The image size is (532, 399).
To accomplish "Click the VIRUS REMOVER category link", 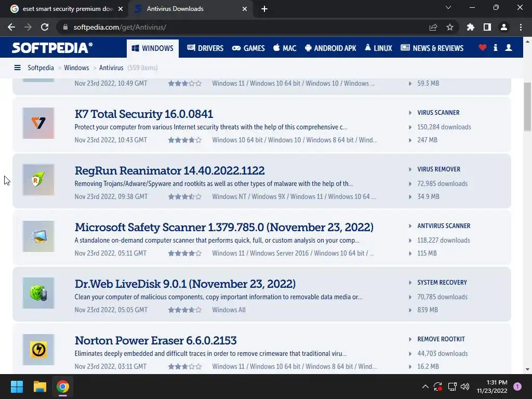I will (x=438, y=169).
